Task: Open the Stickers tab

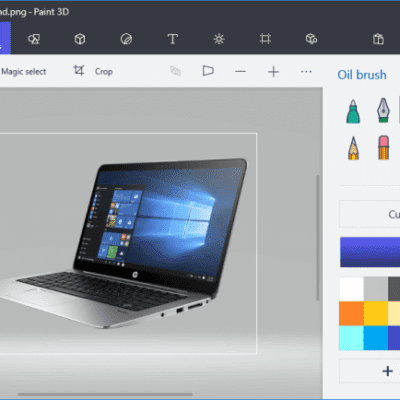Action: (x=126, y=39)
